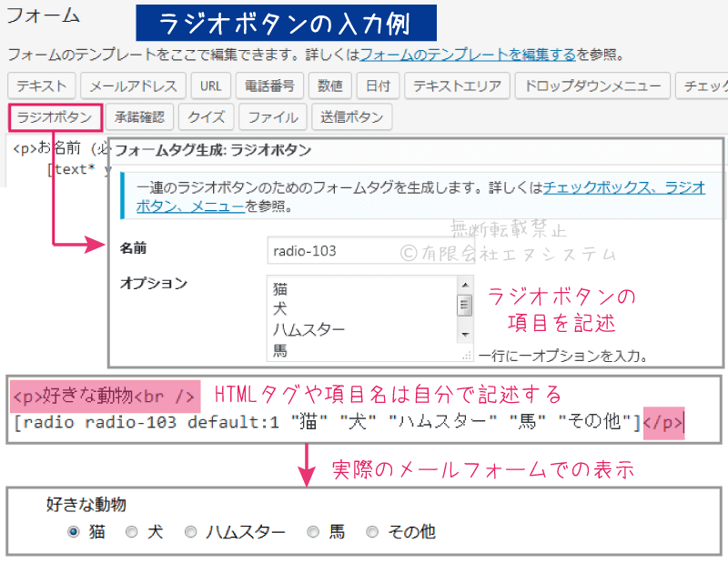Select the 猫 radio button

coord(74,531)
